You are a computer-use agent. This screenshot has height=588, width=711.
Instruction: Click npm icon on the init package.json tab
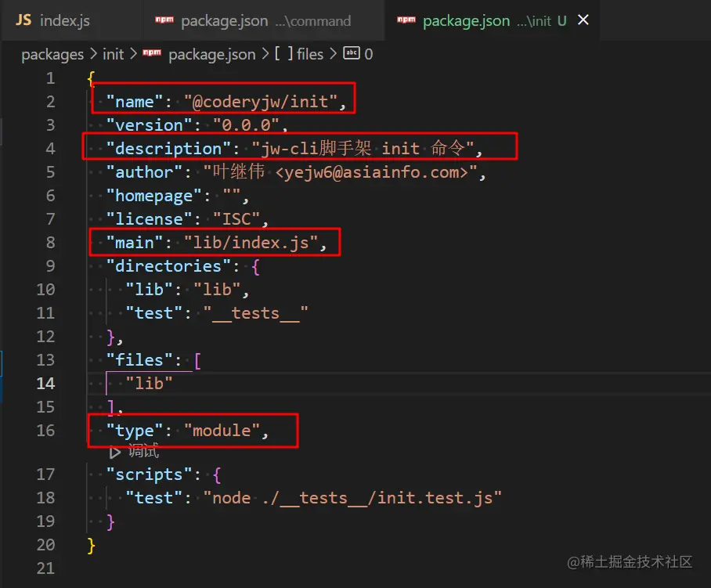coord(406,20)
